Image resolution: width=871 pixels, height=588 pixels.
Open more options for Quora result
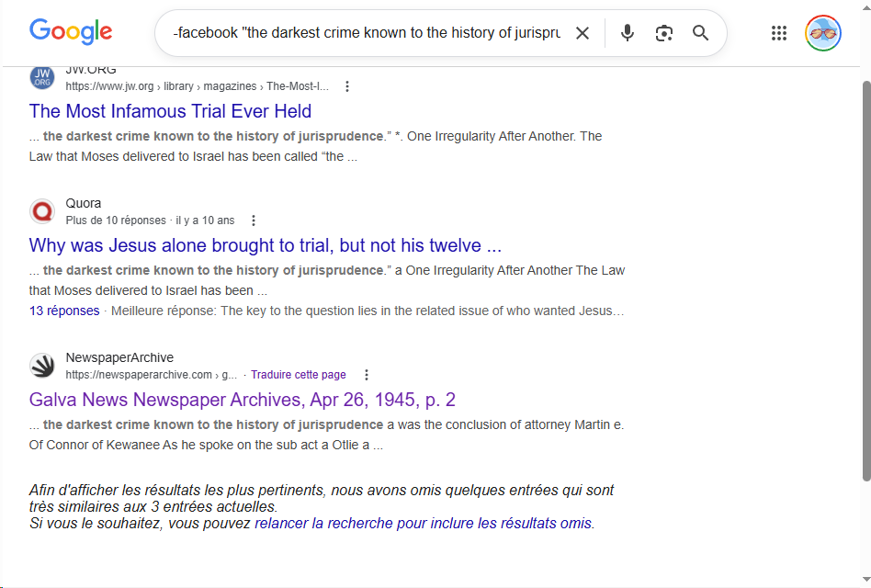[x=255, y=220]
